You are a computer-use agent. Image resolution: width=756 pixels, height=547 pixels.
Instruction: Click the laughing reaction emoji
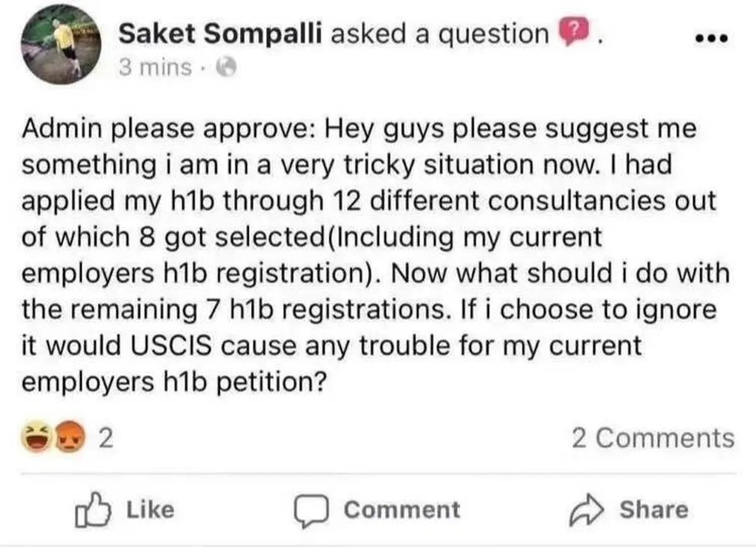click(x=39, y=437)
